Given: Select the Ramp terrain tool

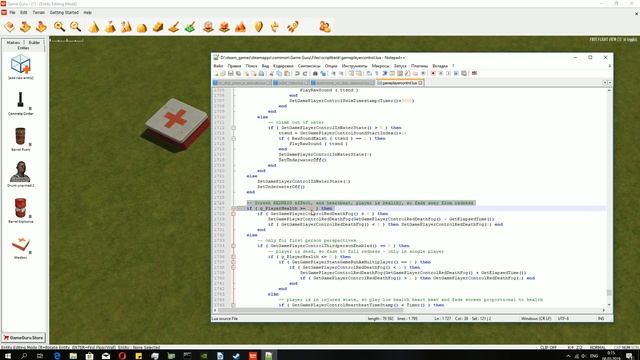Looking at the screenshot, I should pyautogui.click(x=158, y=27).
